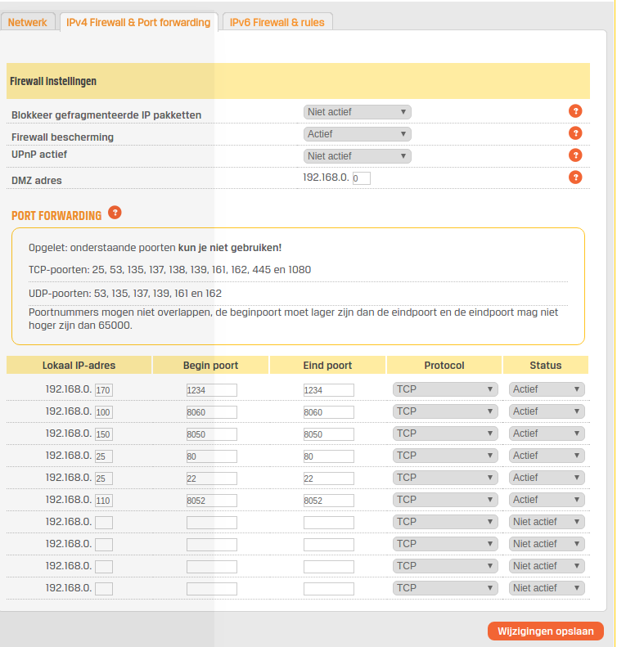Change Status of port 8052 rule
This screenshot has height=647, width=644.
(547, 500)
